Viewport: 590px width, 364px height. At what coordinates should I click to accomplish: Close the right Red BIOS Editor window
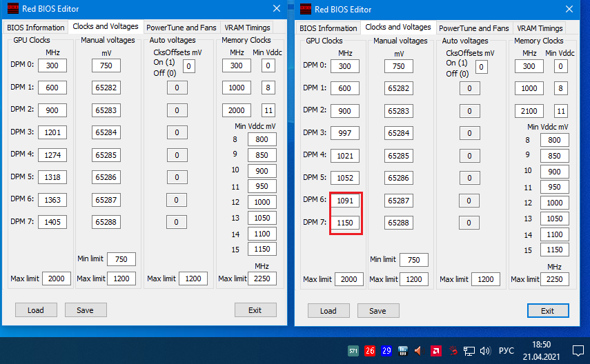pyautogui.click(x=569, y=9)
